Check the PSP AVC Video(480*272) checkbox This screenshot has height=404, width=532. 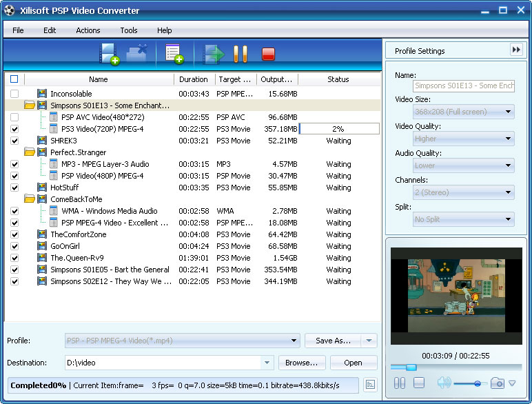point(14,117)
